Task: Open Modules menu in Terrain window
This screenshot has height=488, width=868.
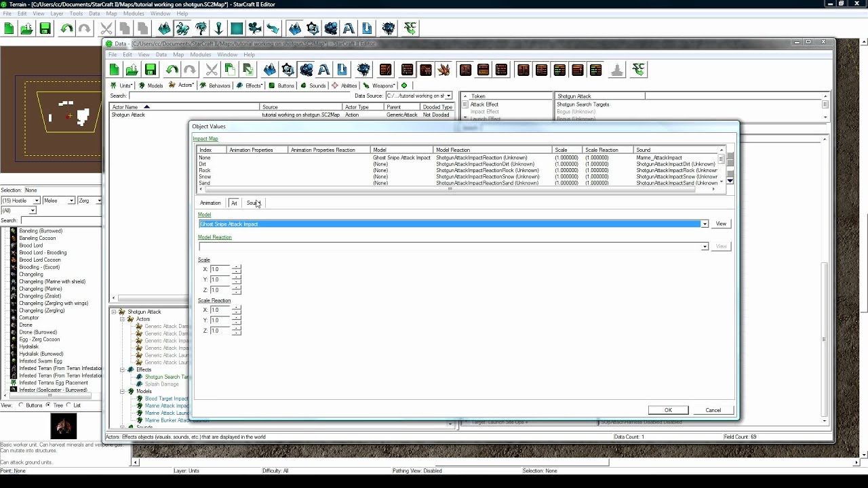Action: [134, 14]
